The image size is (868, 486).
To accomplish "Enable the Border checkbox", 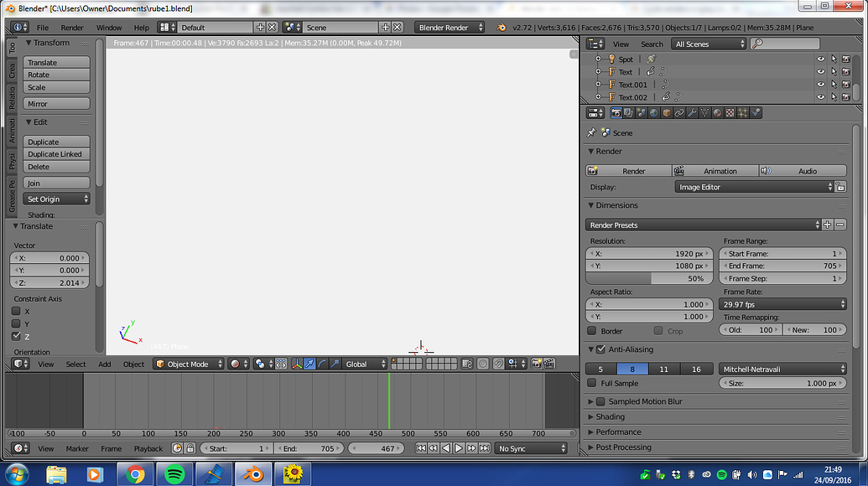I will point(592,331).
